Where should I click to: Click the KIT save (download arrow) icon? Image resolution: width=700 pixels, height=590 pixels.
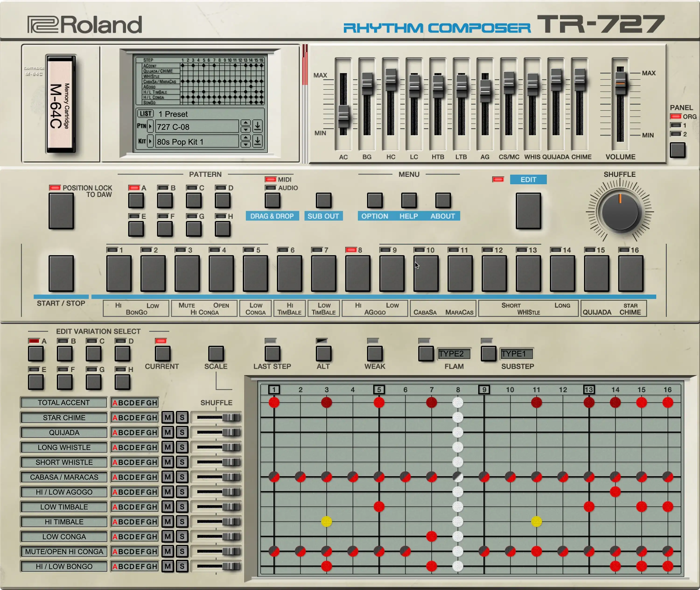(x=257, y=141)
